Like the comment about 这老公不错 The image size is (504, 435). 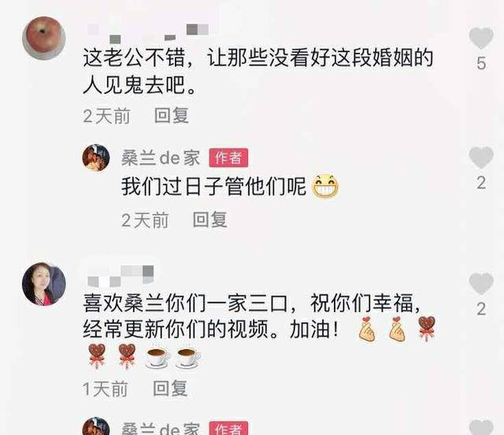481,39
